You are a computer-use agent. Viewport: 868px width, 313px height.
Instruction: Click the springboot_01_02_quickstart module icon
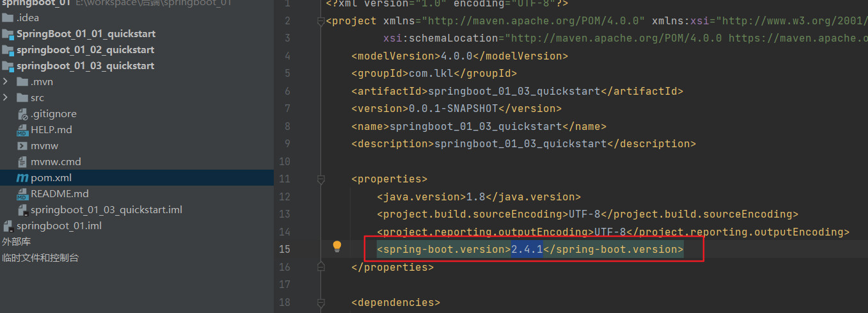pos(8,49)
